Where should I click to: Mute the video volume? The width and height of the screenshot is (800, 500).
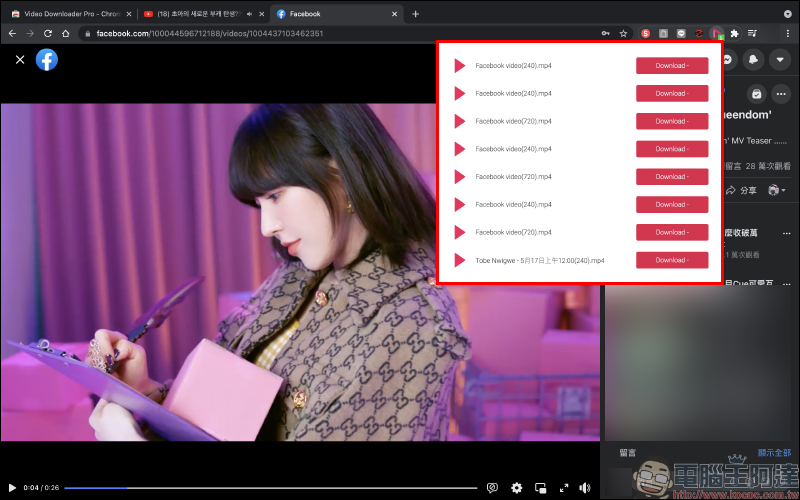585,488
